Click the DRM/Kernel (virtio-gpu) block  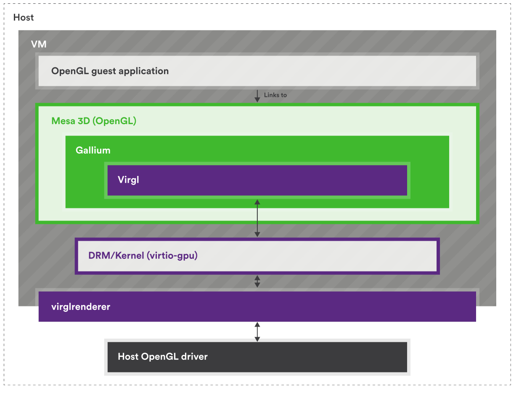[257, 255]
